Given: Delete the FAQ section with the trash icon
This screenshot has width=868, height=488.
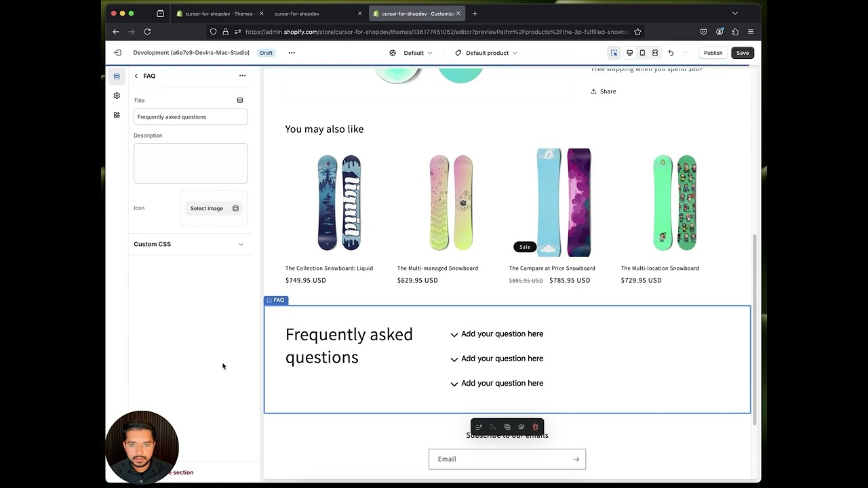Looking at the screenshot, I should 535,427.
